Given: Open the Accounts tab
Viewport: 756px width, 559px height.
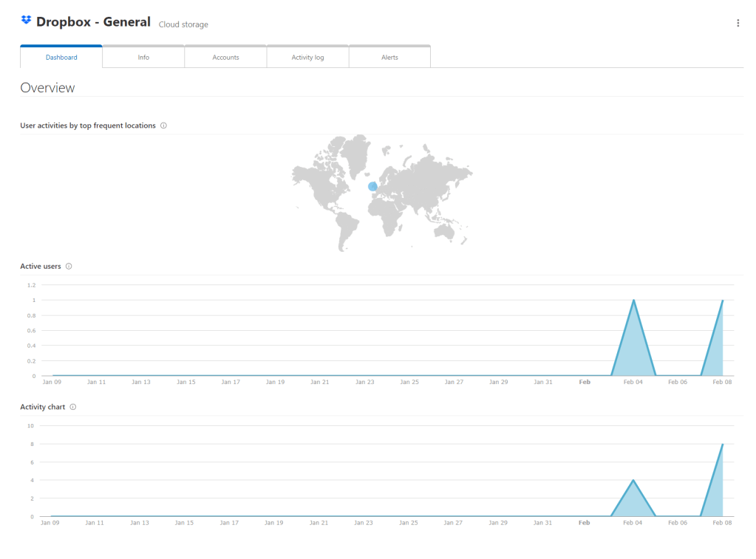Looking at the screenshot, I should point(225,57).
